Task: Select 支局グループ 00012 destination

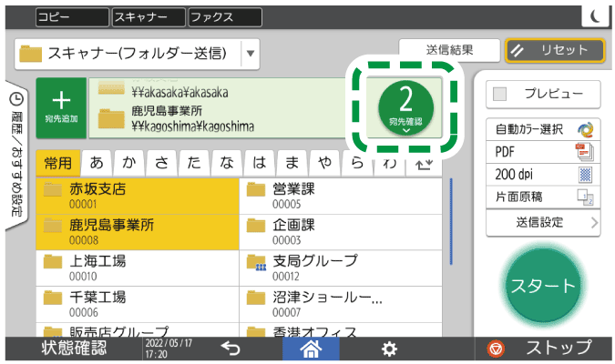Action: [341, 268]
